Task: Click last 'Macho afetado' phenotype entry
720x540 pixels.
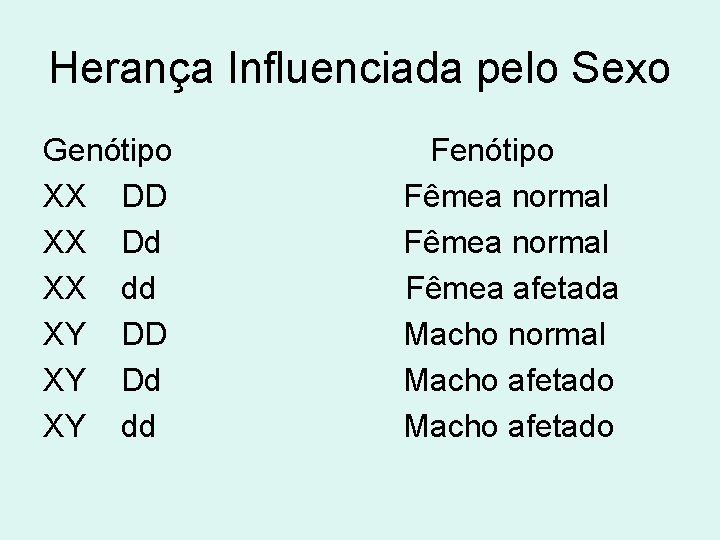Action: 509,427
